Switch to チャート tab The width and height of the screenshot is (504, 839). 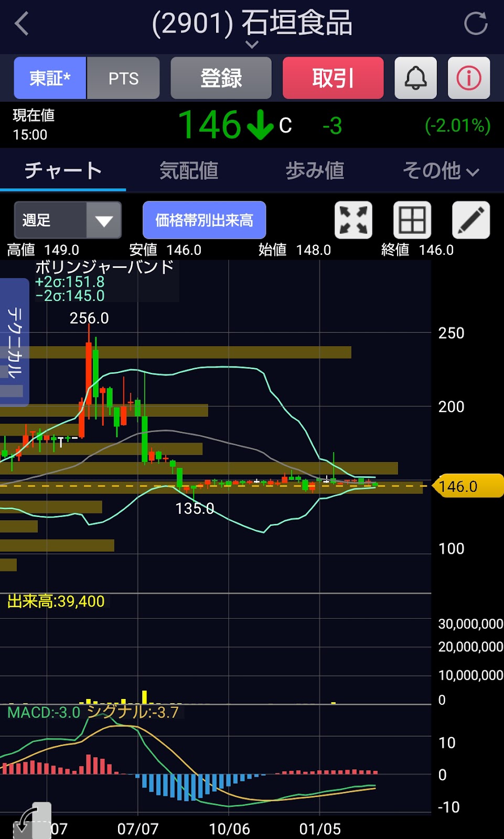click(x=63, y=170)
